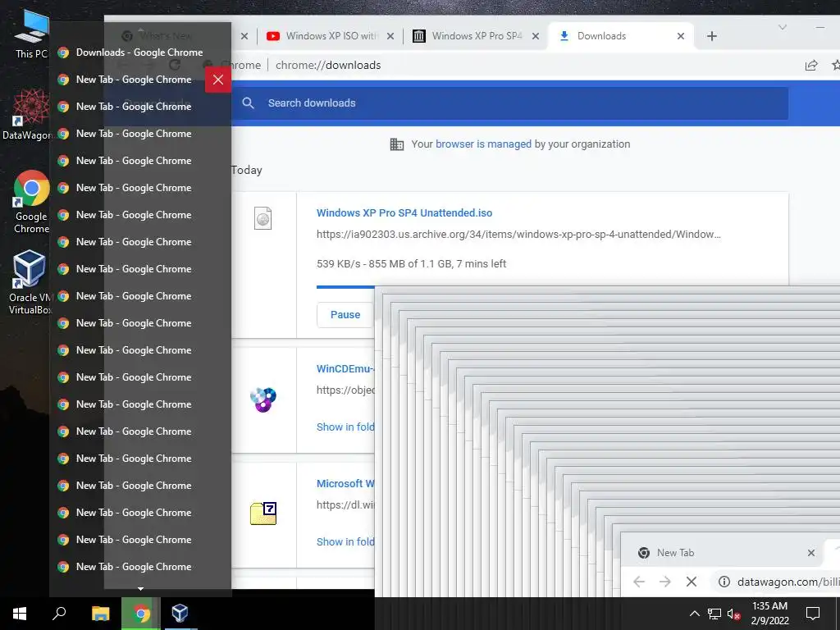This screenshot has height=630, width=840.
Task: Open taskbar search magnifier
Action: pyautogui.click(x=59, y=614)
